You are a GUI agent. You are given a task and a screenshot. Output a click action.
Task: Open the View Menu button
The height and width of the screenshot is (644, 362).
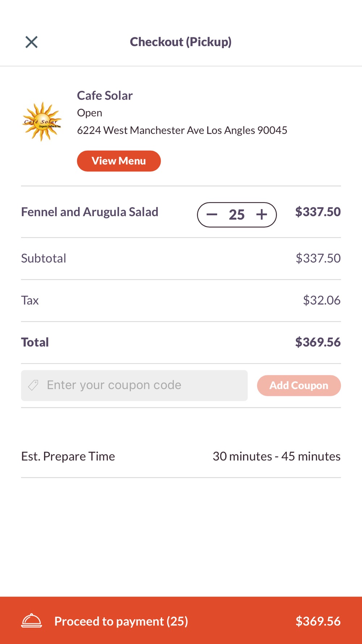119,161
